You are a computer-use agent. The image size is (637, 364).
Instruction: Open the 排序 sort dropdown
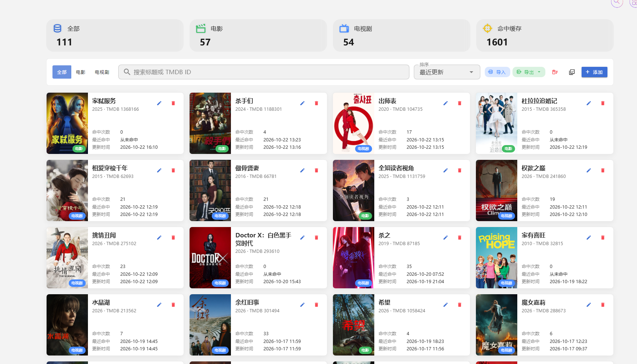(x=447, y=72)
